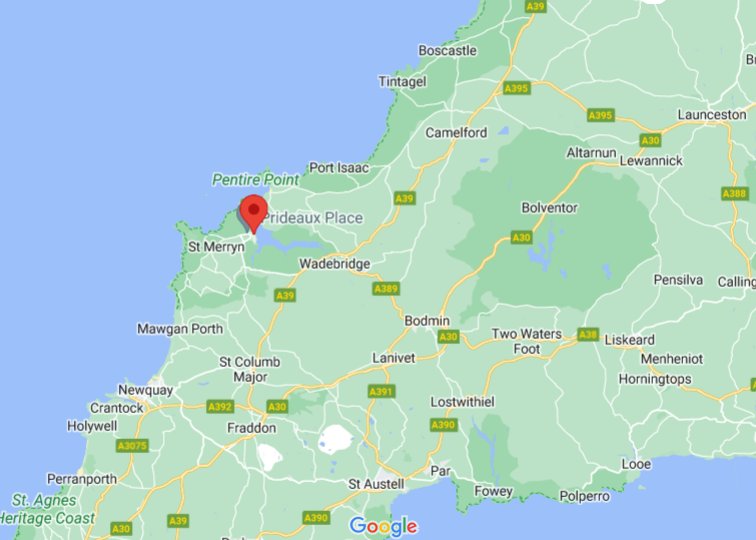Select the Pentire Point label

click(256, 180)
